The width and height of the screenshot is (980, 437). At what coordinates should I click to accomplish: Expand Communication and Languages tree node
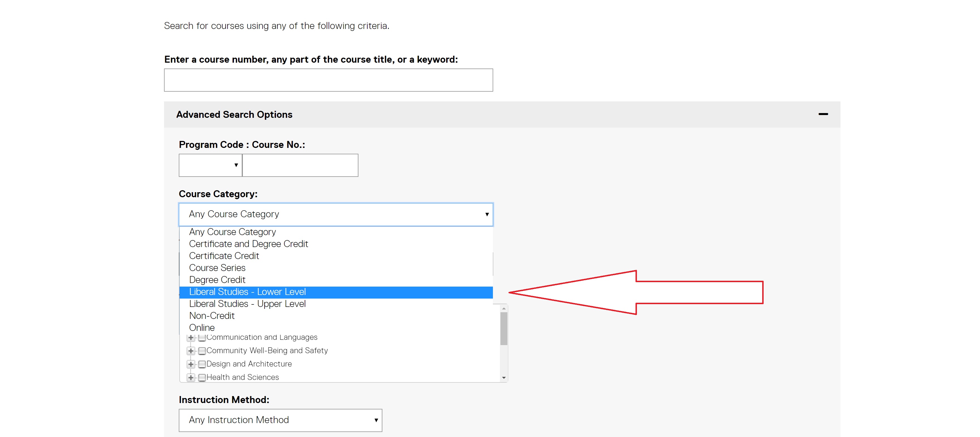tap(191, 338)
